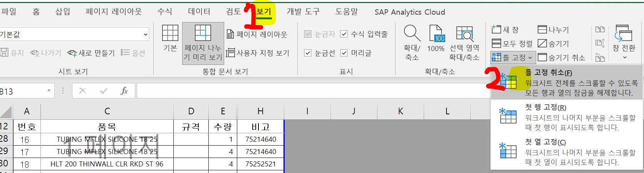Expand the 틀 고정 dropdown
The image size is (644, 173).
coord(513,58)
